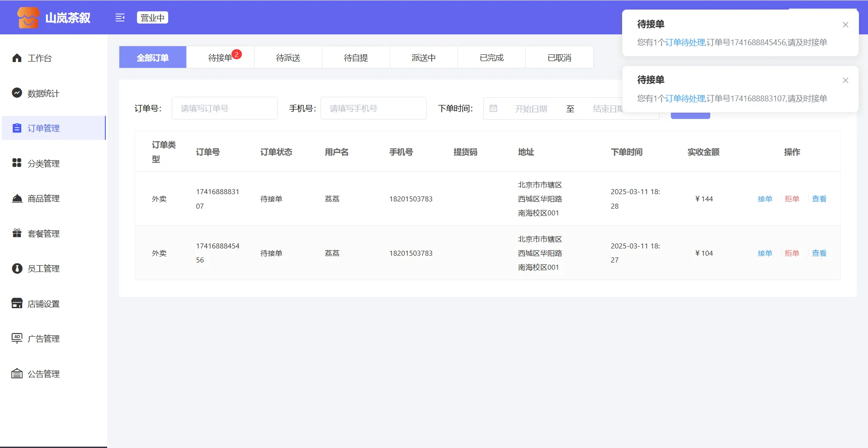Click the announcement management icon
The width and height of the screenshot is (868, 448).
coord(17,373)
